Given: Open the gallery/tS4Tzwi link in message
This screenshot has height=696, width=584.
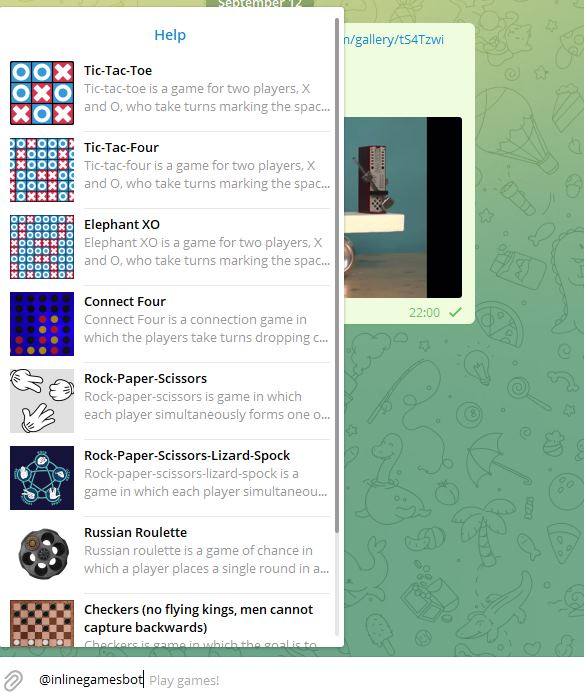Looking at the screenshot, I should [x=394, y=40].
